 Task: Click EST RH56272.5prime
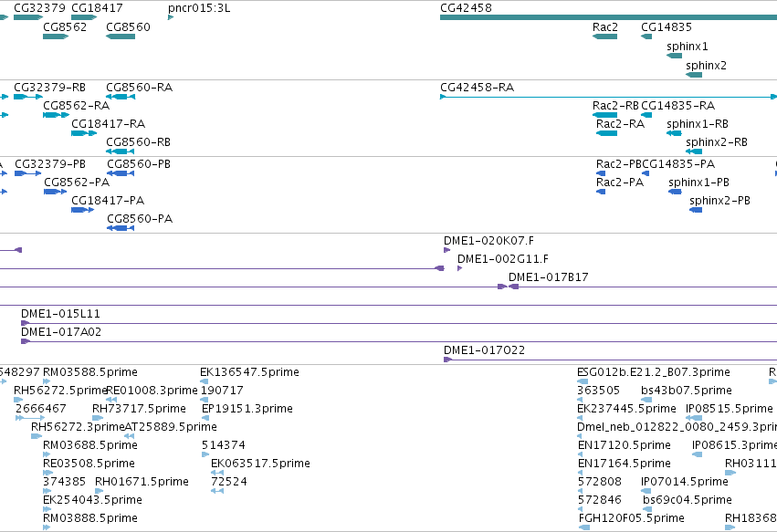[x=18, y=400]
